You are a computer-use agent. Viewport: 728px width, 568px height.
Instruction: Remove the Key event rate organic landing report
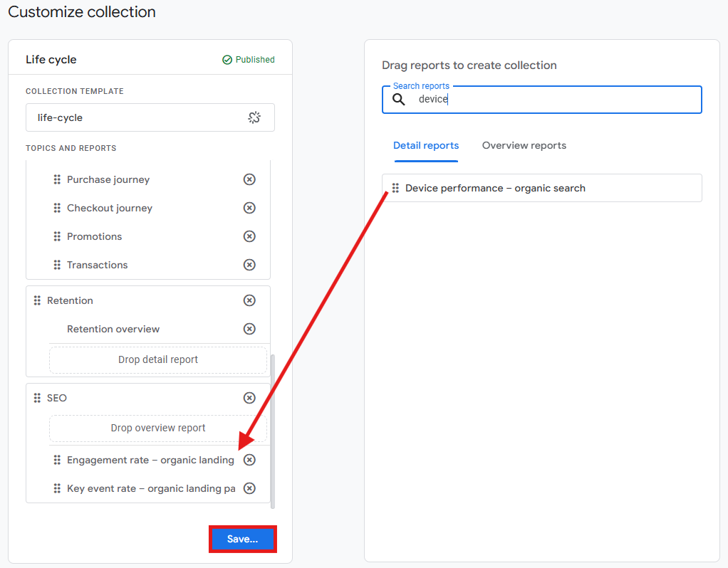[249, 489]
